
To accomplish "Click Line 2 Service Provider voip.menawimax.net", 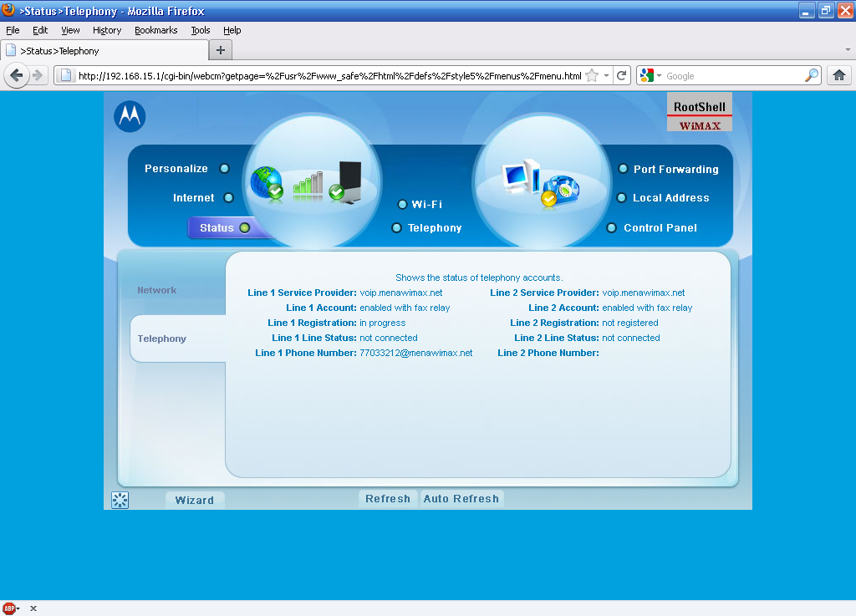I will click(643, 293).
